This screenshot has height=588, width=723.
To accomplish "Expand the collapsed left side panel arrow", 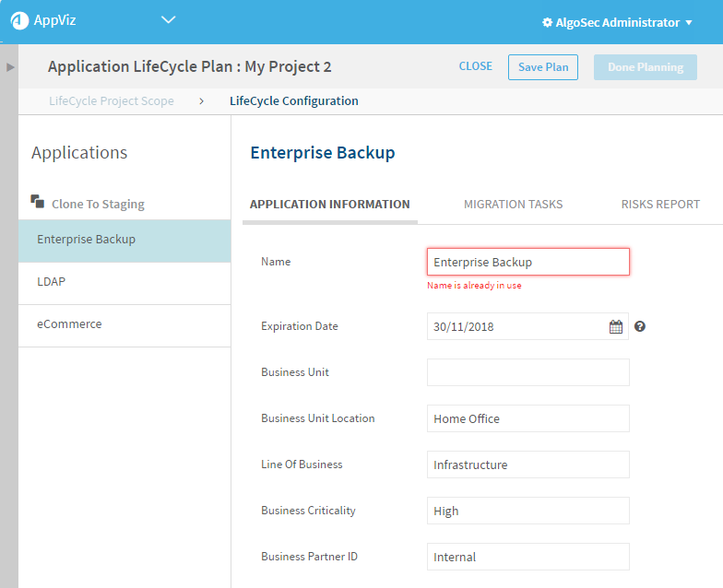I will 10,67.
